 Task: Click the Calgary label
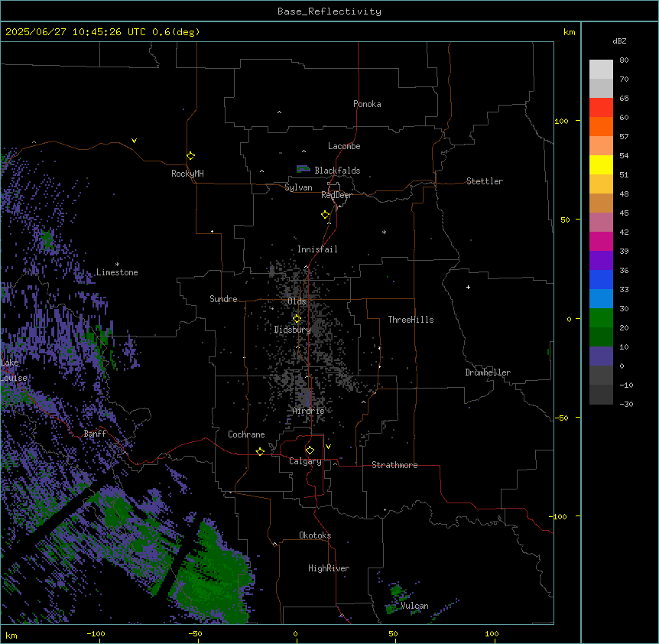305,461
